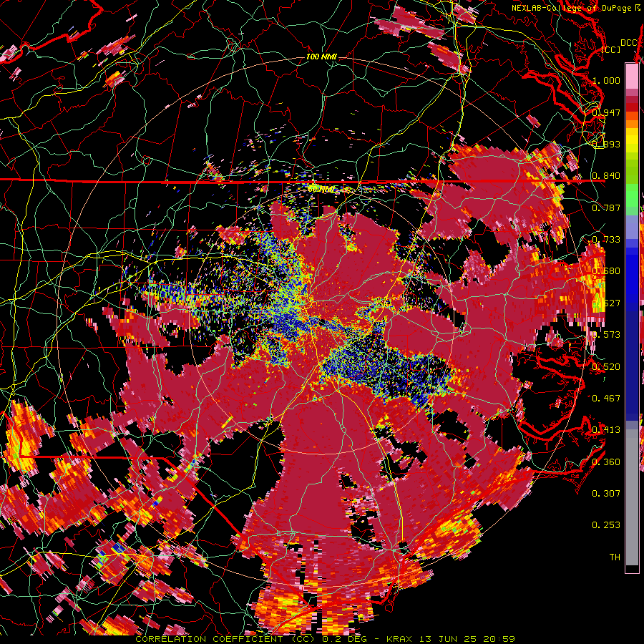This screenshot has height=644, width=644.
Task: Click the 0.840 scale value
Action: 606,176
